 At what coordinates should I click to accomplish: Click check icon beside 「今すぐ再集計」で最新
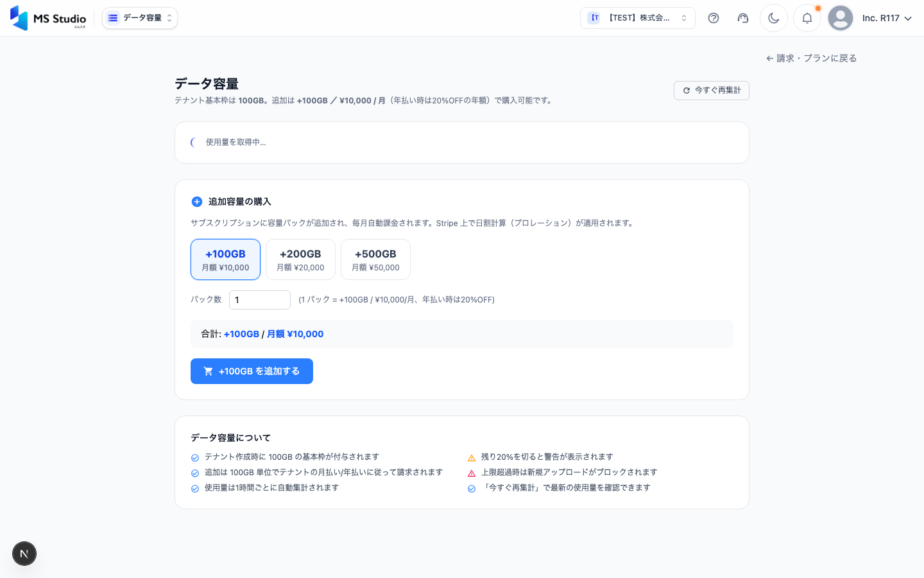tap(472, 489)
